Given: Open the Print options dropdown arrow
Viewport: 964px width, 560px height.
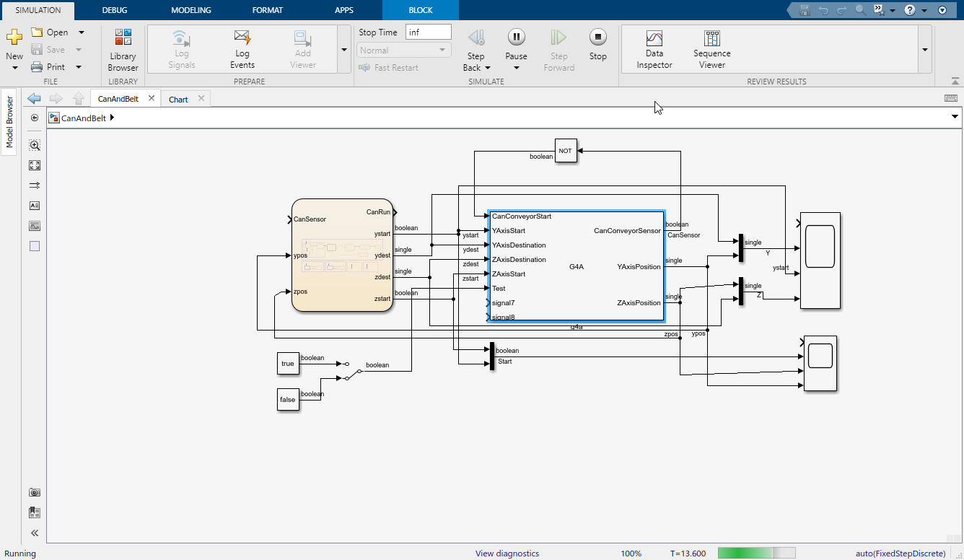Looking at the screenshot, I should coord(79,67).
